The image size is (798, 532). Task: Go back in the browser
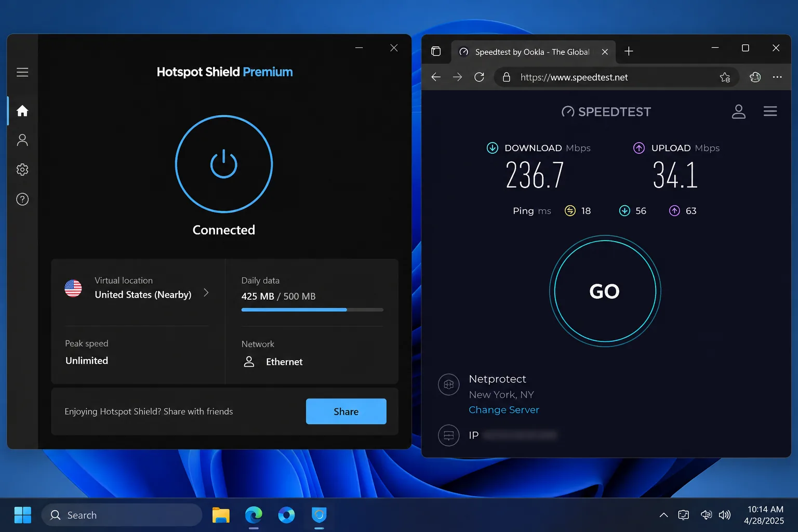pyautogui.click(x=436, y=77)
